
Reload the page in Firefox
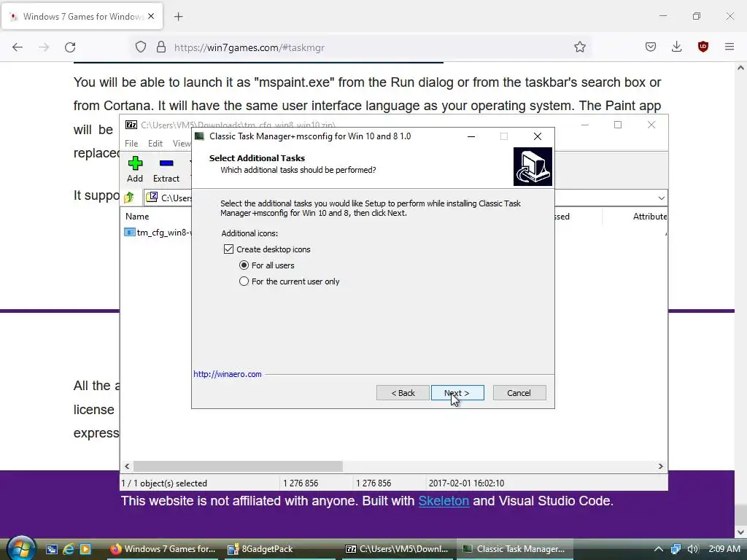point(70,47)
